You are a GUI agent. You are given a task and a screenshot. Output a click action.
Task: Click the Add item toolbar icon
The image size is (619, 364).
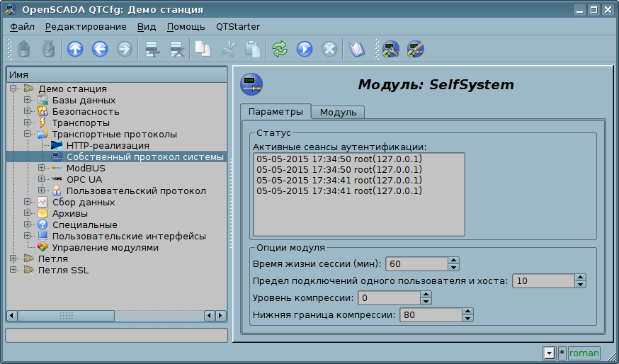[x=152, y=50]
